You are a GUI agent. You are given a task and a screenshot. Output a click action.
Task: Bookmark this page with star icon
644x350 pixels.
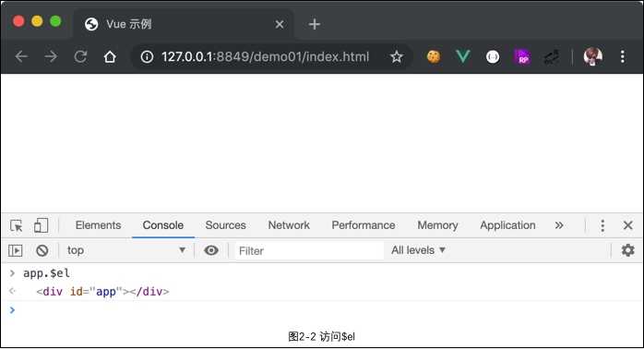pos(397,56)
